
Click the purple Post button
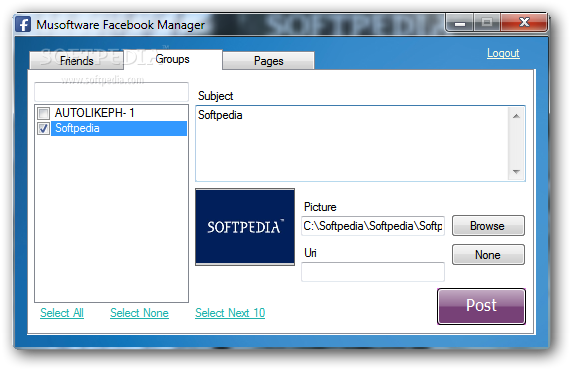click(481, 306)
